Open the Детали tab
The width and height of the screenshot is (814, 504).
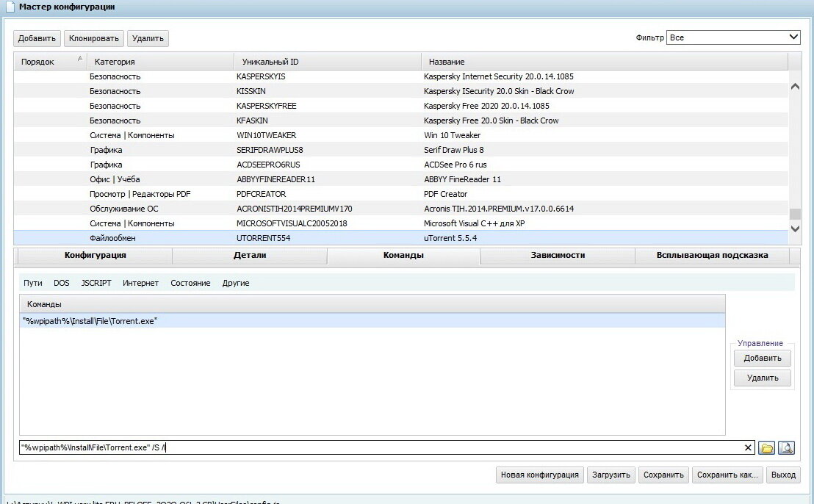pos(250,256)
